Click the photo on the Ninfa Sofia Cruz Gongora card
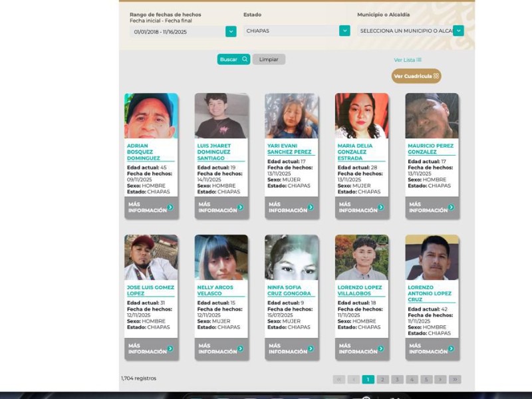The height and width of the screenshot is (399, 532). click(x=291, y=257)
